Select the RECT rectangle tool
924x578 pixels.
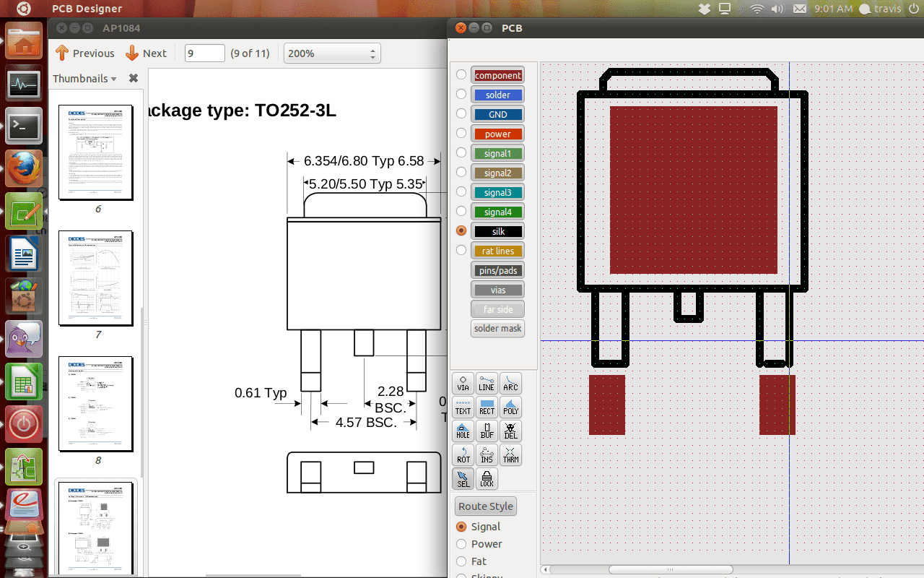click(x=487, y=407)
